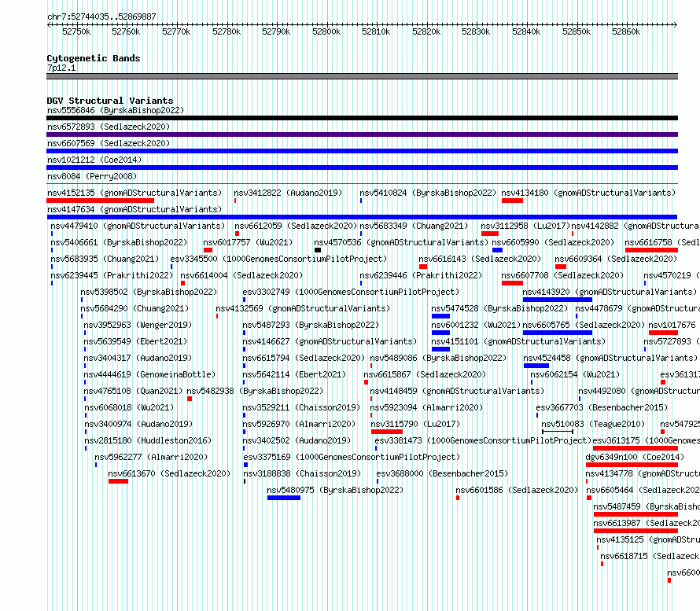Click the nsv5684290 (Chuang2021) label

pos(134,308)
